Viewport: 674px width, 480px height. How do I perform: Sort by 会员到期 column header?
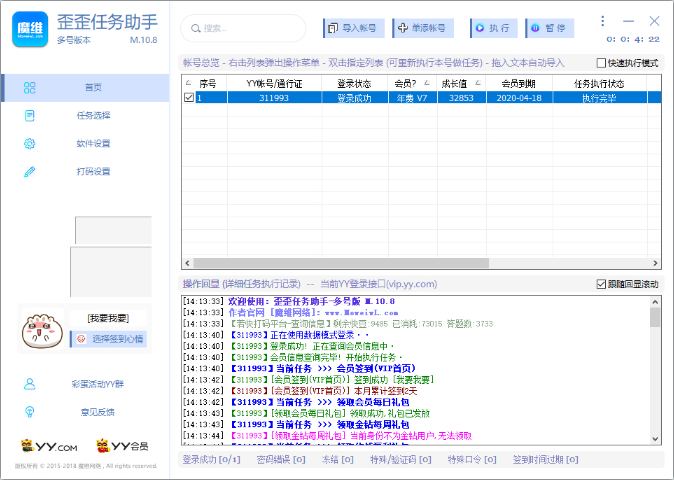519,83
